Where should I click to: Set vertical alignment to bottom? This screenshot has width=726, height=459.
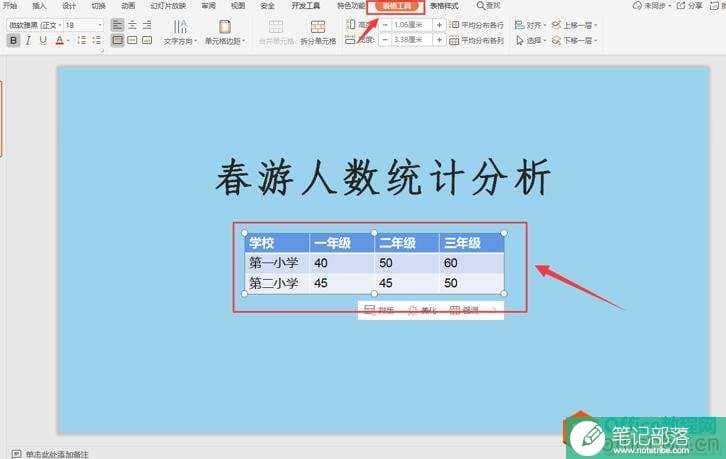click(147, 41)
